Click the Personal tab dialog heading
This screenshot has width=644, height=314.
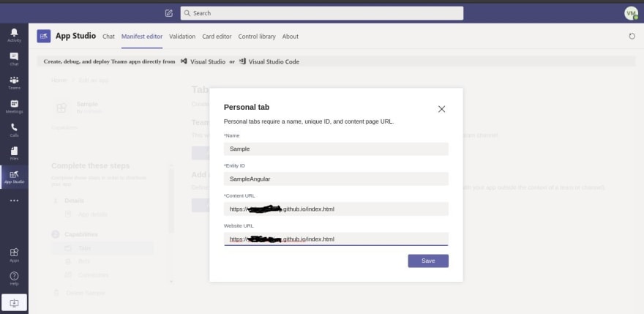247,108
